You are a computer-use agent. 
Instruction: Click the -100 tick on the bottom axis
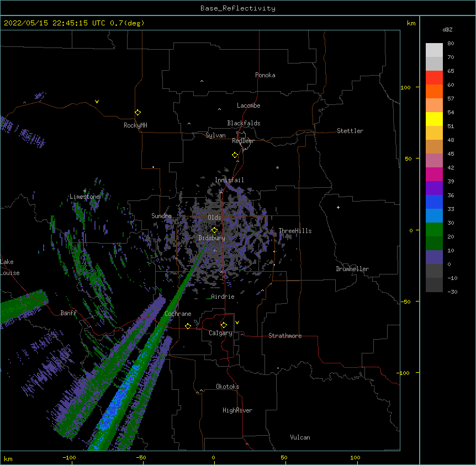(69, 457)
